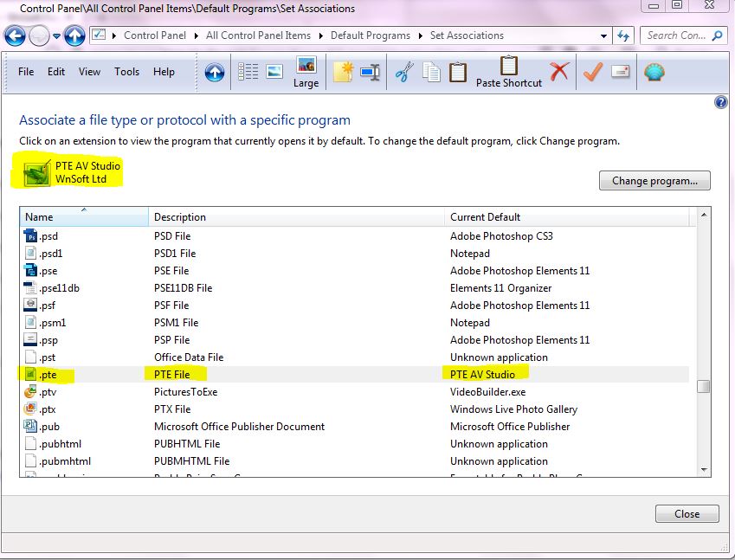Open the recent pages dropdown arrow
The image size is (735, 560).
click(x=57, y=36)
